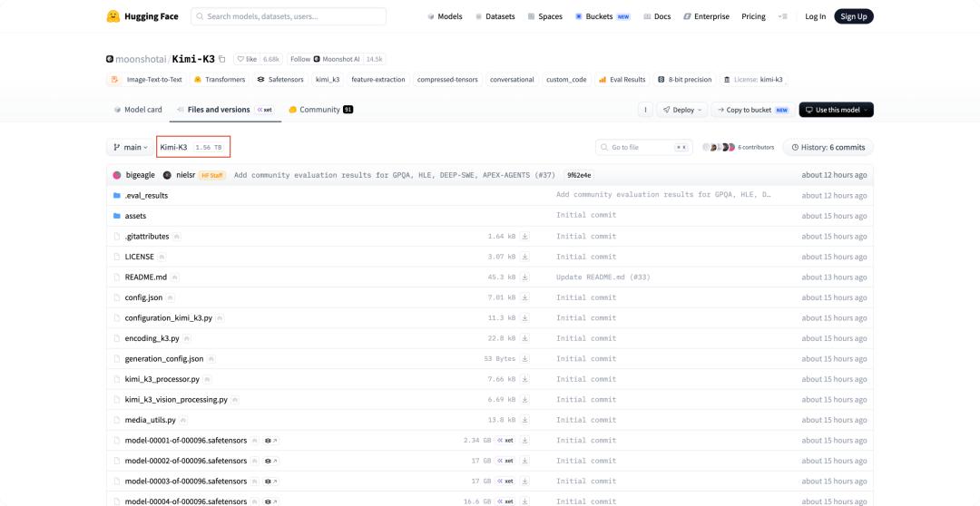Download kimi_k3_vision_processing.py file icon
The width and height of the screenshot is (980, 506).
[x=525, y=399]
